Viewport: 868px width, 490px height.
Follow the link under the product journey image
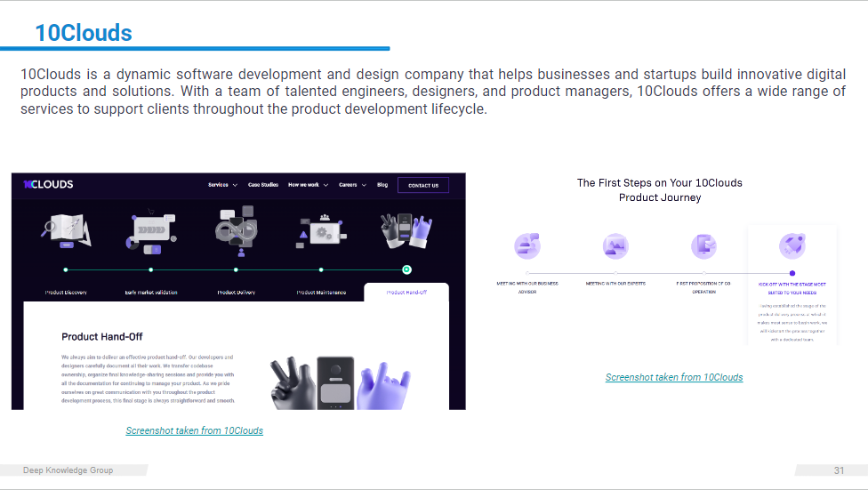coord(674,377)
